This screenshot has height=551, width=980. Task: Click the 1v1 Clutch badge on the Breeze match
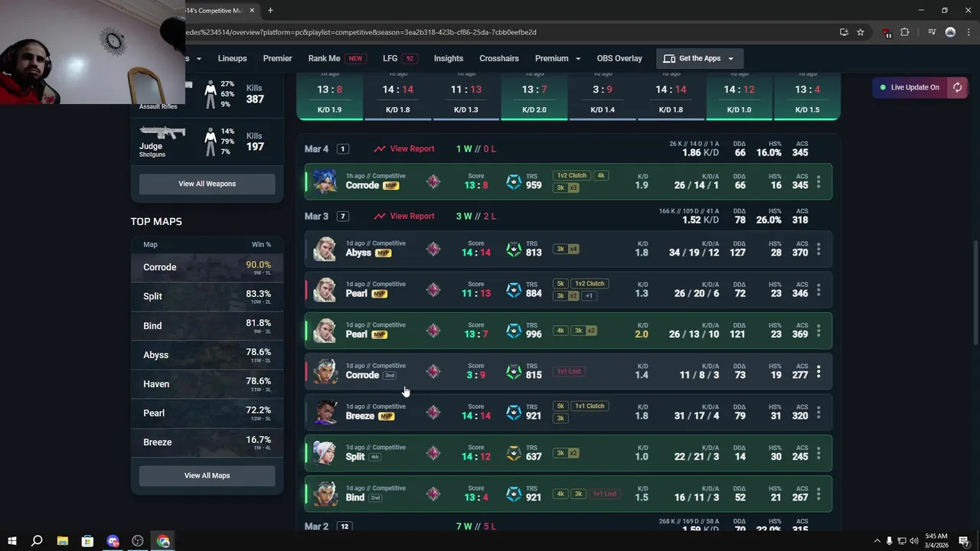590,406
